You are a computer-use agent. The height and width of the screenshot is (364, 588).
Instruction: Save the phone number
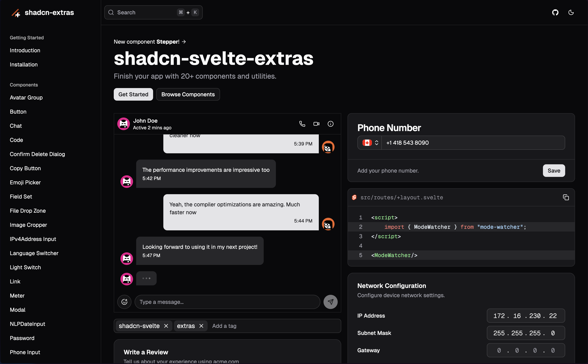tap(554, 171)
